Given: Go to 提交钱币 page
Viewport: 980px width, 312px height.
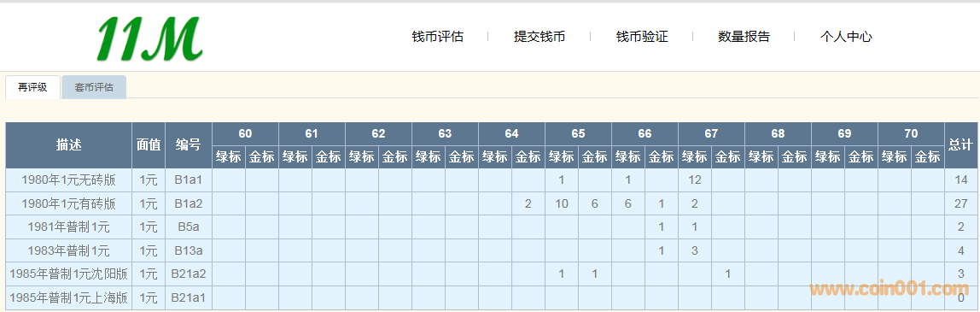Looking at the screenshot, I should [x=540, y=36].
